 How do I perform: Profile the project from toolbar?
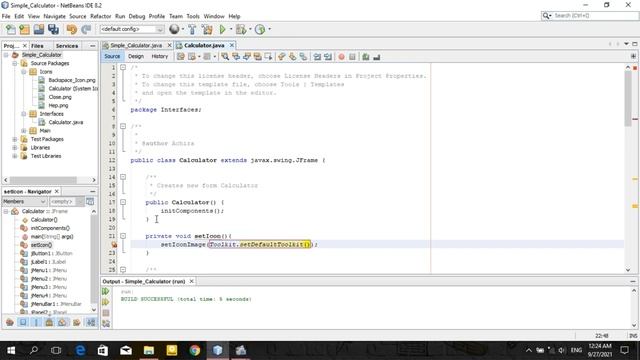click(260, 29)
